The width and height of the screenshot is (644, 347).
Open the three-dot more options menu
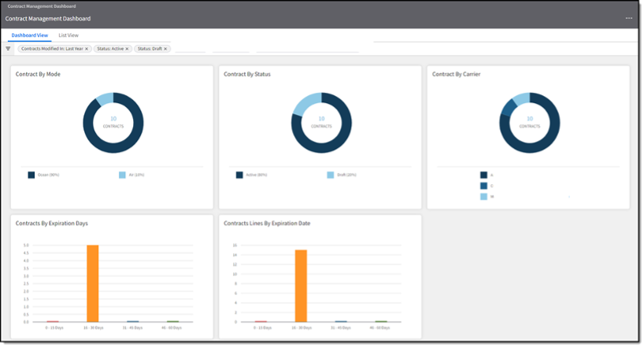pyautogui.click(x=628, y=18)
